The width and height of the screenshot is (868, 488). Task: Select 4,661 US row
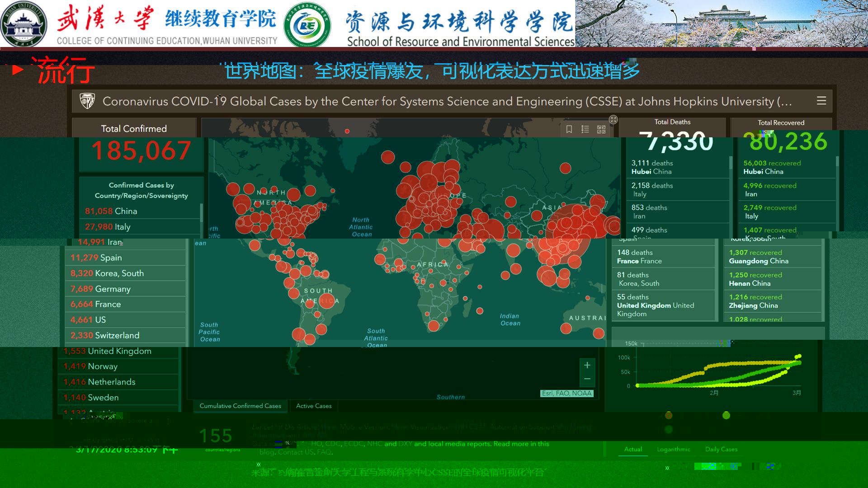click(x=126, y=320)
